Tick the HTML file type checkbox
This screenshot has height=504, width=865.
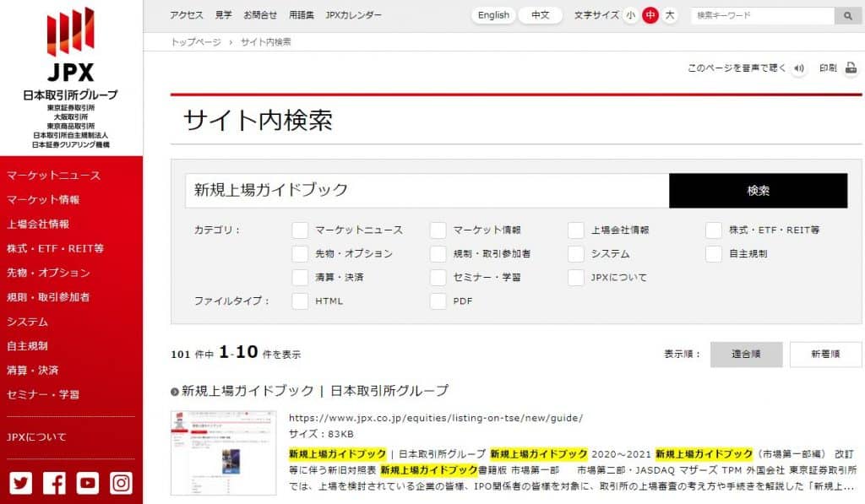[300, 301]
